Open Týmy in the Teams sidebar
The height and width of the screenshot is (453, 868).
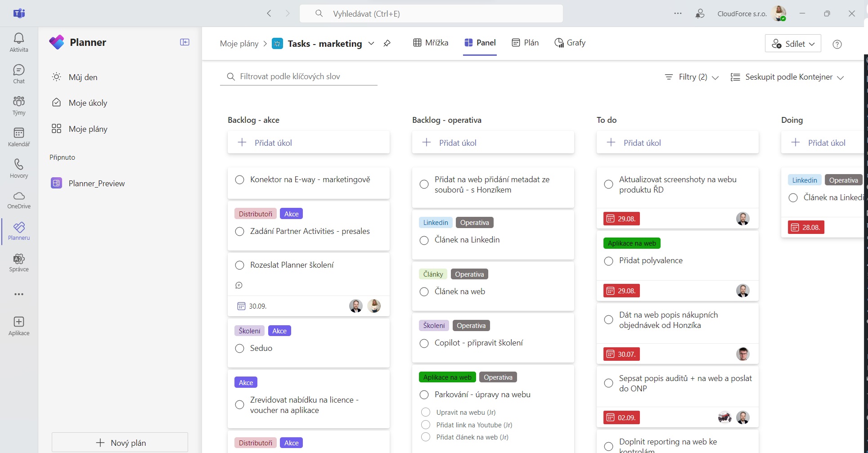19,105
